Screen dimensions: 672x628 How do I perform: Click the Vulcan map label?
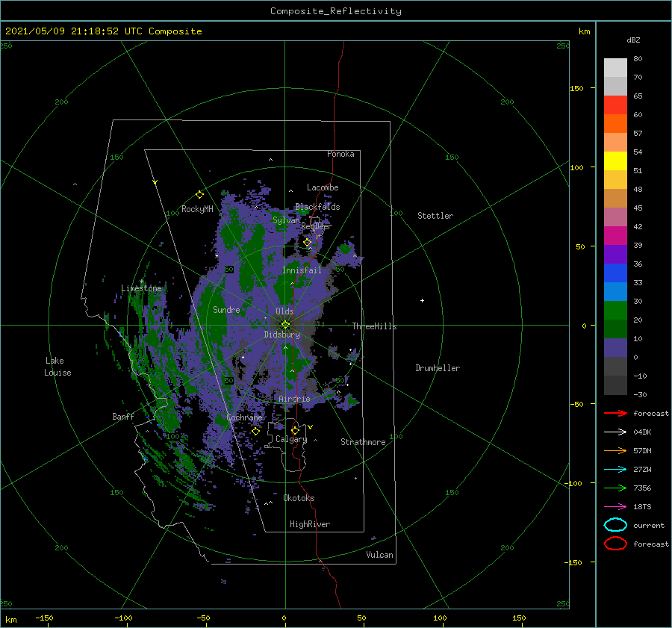[x=380, y=555]
